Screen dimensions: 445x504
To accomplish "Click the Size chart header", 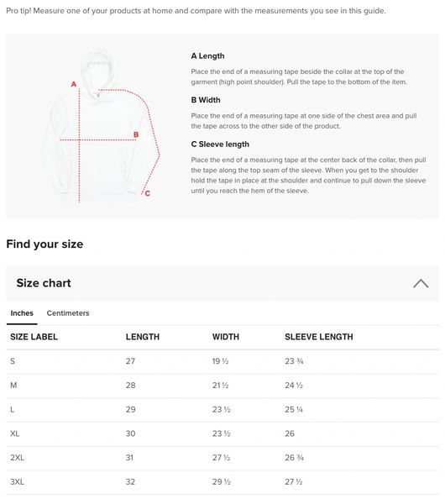I will coord(222,283).
